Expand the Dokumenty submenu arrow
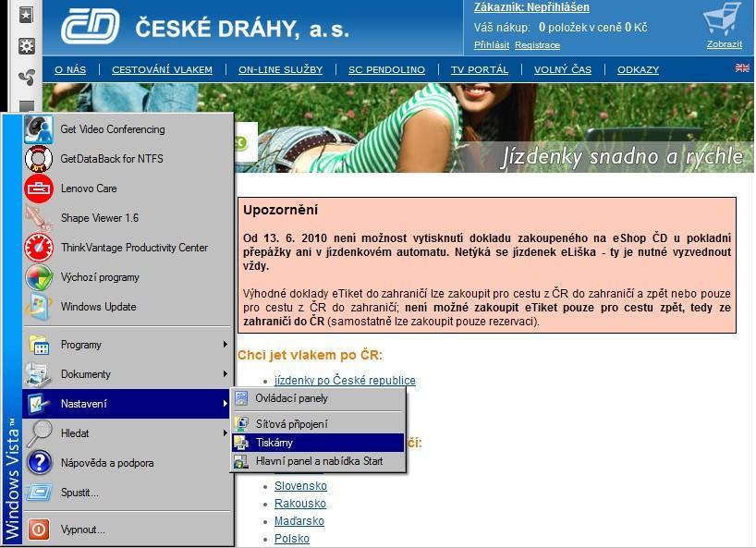 [x=226, y=374]
